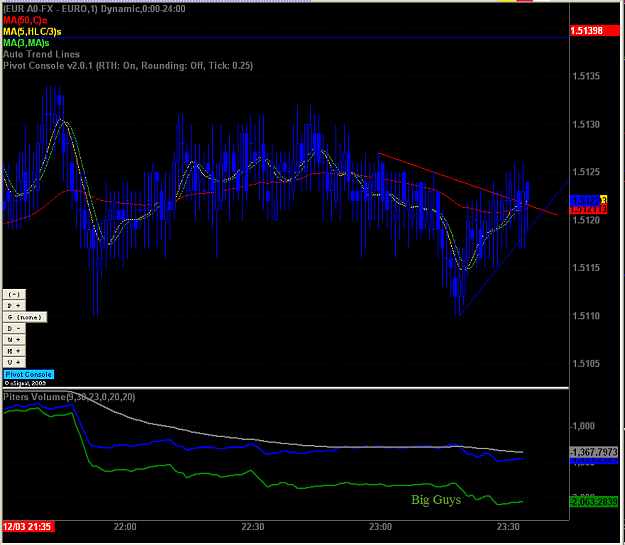Click the green -2,063.2839 volume value tag
This screenshot has height=545, width=625.
click(594, 502)
